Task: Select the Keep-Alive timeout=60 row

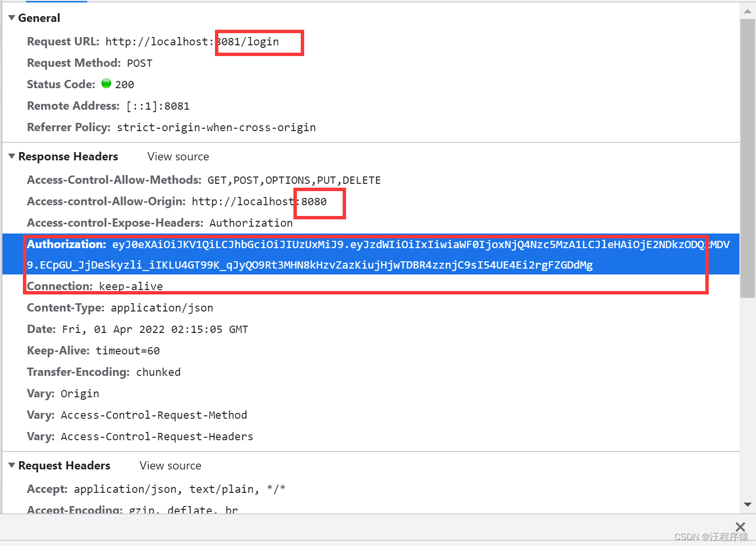Action: [371, 351]
